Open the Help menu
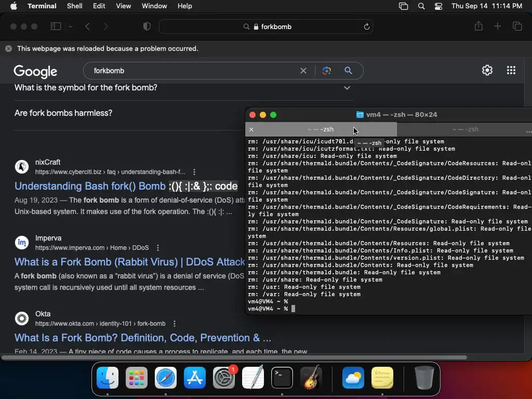This screenshot has width=532, height=399. coord(185,6)
